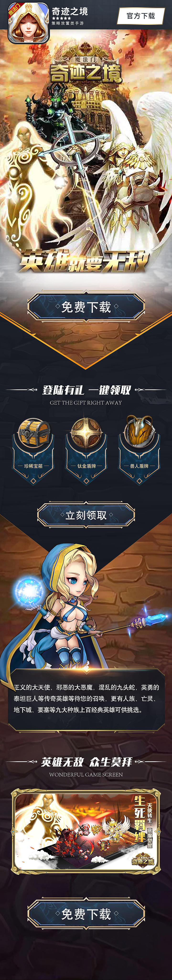Click the 免费下载 button below the game screenshot
The width and height of the screenshot is (172, 980).
click(x=86, y=914)
